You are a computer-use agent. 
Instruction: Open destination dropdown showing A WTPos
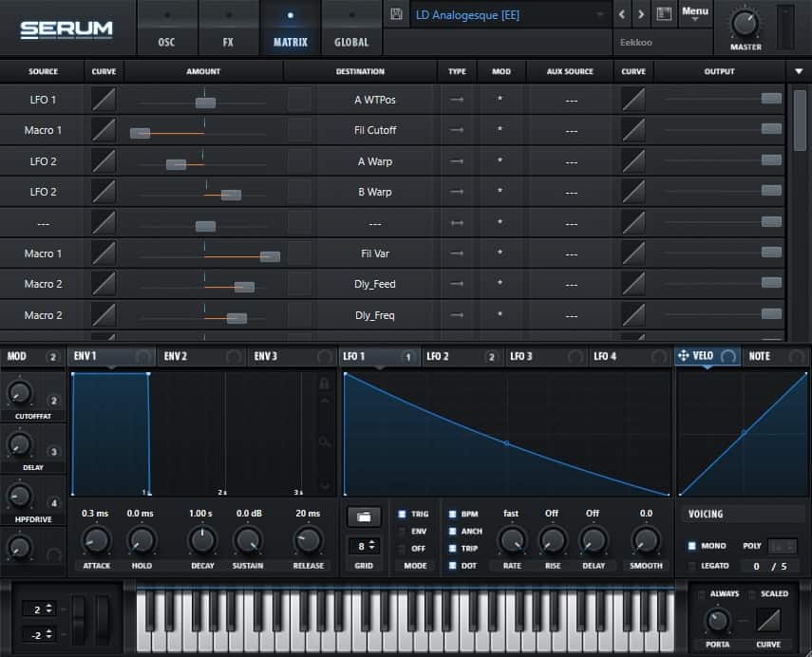(x=375, y=100)
